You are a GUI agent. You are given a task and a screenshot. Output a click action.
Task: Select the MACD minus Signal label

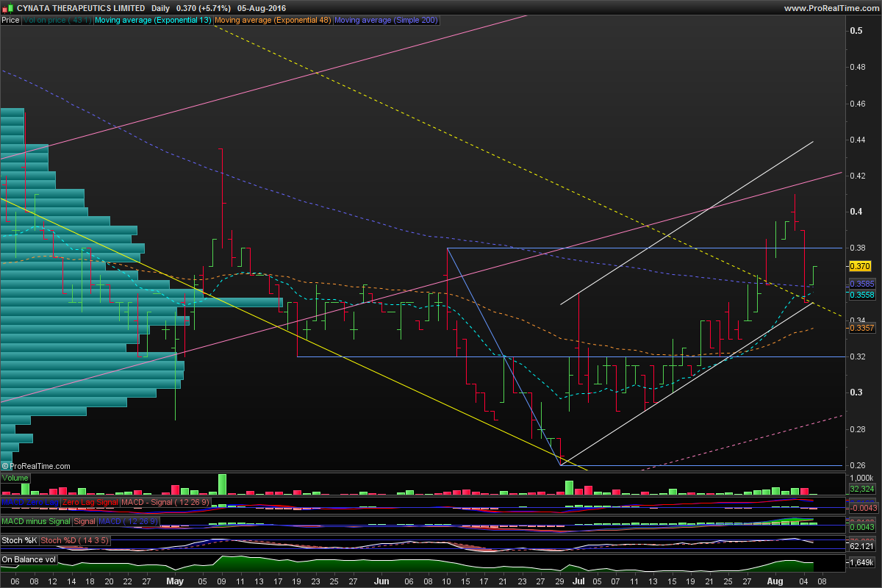click(35, 521)
